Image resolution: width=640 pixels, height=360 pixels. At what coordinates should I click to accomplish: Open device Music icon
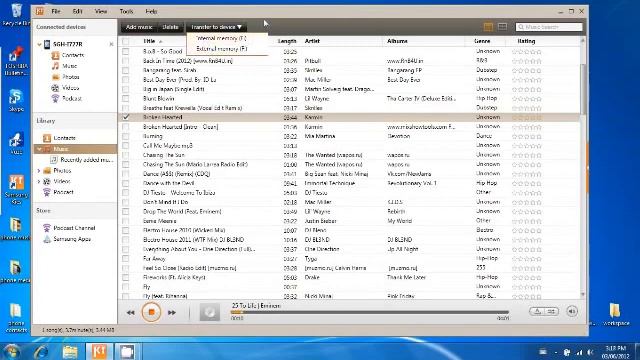(55, 66)
